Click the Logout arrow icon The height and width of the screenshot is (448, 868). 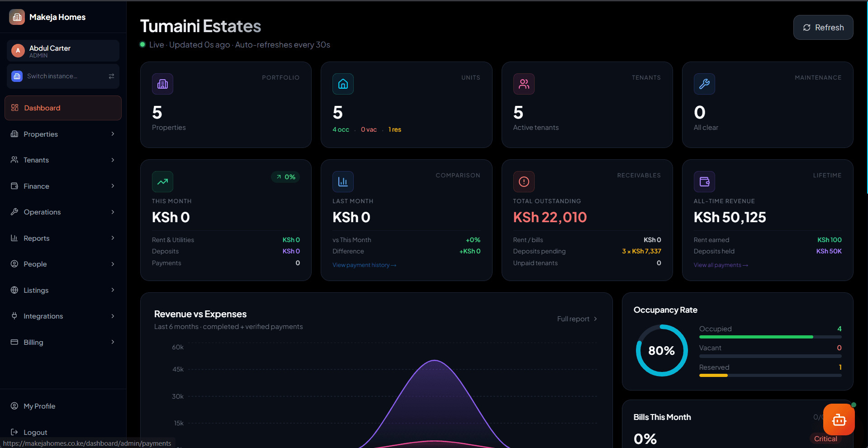pyautogui.click(x=14, y=432)
